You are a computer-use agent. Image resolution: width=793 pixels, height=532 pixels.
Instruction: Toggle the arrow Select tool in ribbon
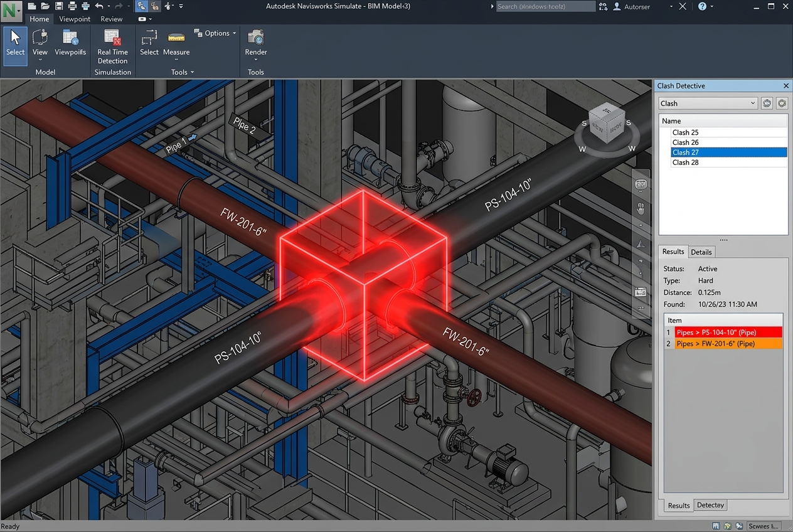[15, 45]
